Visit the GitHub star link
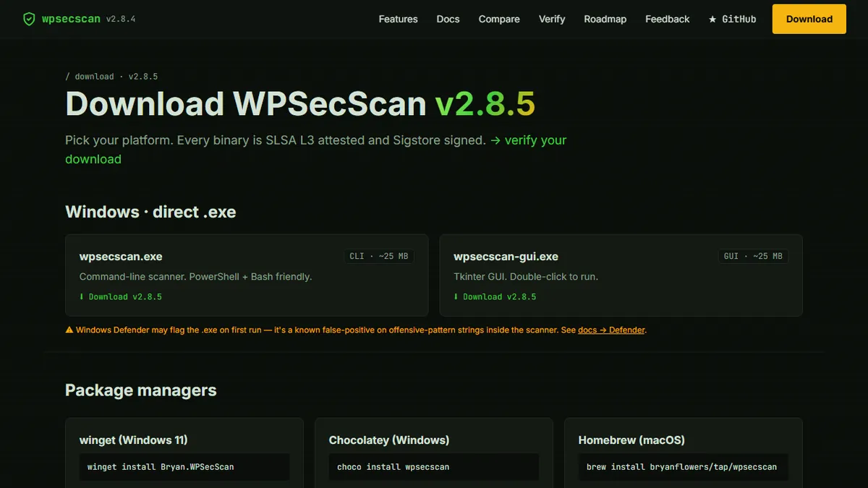The image size is (868, 488). 732,19
